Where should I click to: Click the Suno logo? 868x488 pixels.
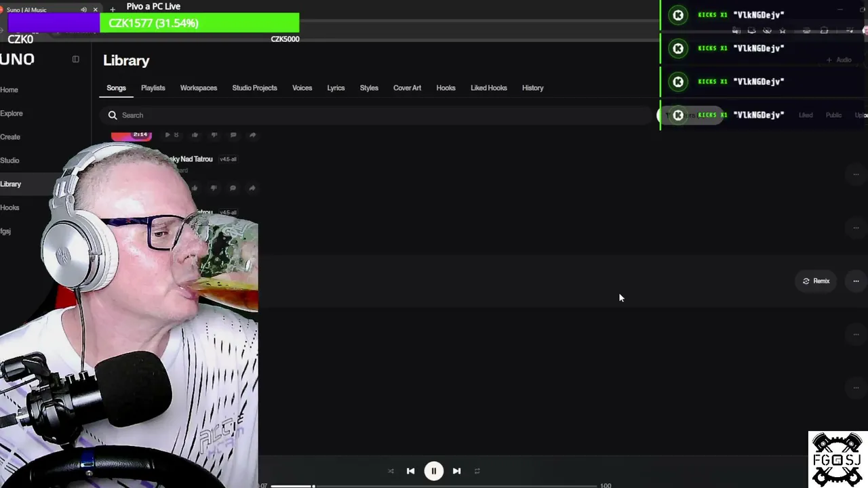pos(17,60)
